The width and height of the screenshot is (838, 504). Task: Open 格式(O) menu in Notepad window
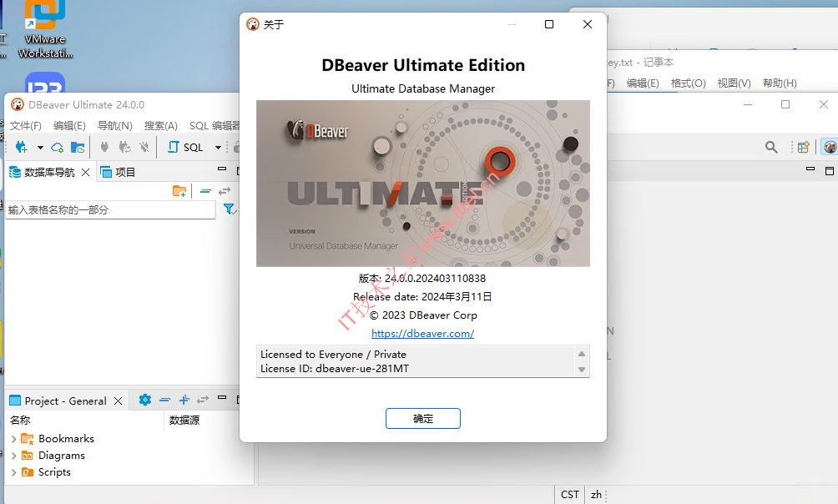[689, 83]
